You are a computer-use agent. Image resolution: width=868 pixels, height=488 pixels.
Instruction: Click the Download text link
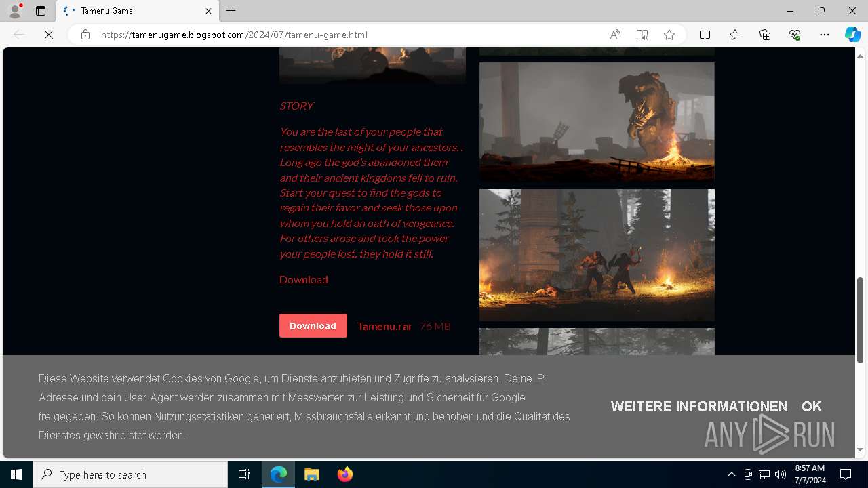(x=304, y=279)
